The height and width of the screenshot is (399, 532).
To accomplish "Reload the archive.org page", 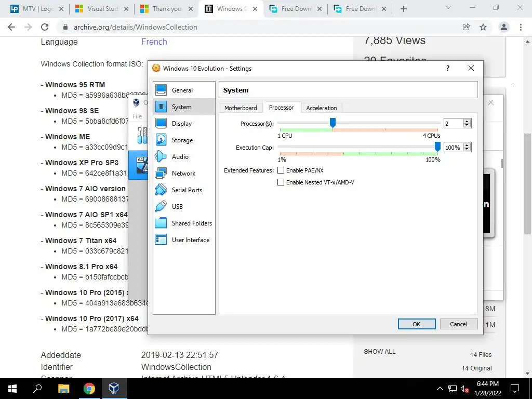I will click(x=45, y=27).
